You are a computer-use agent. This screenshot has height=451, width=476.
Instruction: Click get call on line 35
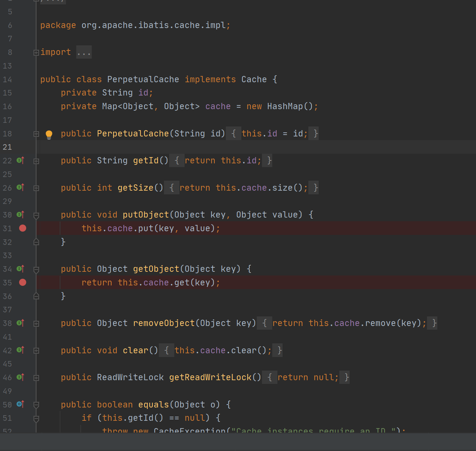[182, 282]
